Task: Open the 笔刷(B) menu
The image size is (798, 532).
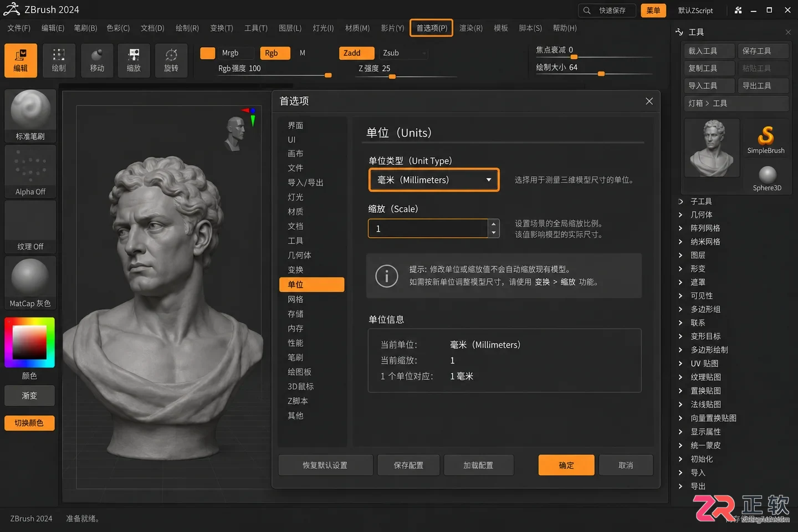Action: (x=85, y=28)
